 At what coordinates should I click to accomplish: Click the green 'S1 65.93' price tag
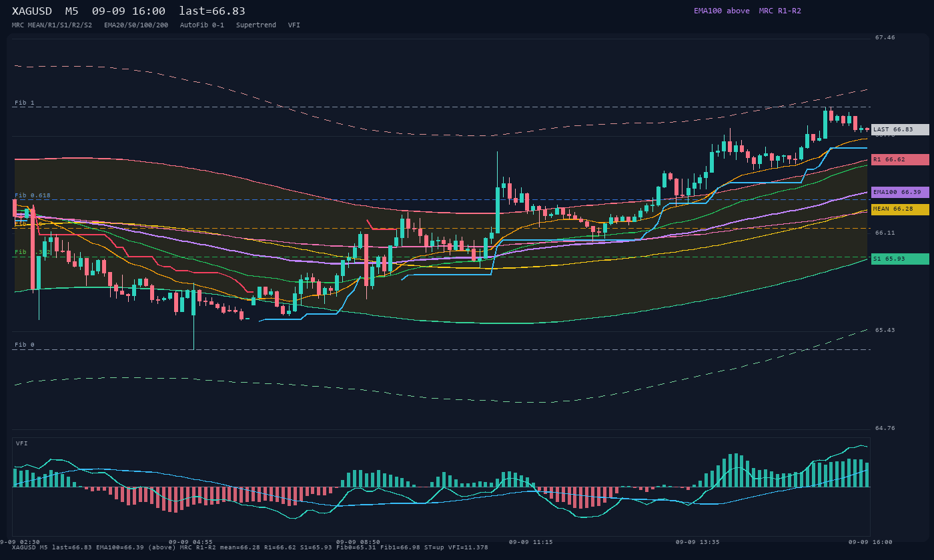click(x=900, y=259)
